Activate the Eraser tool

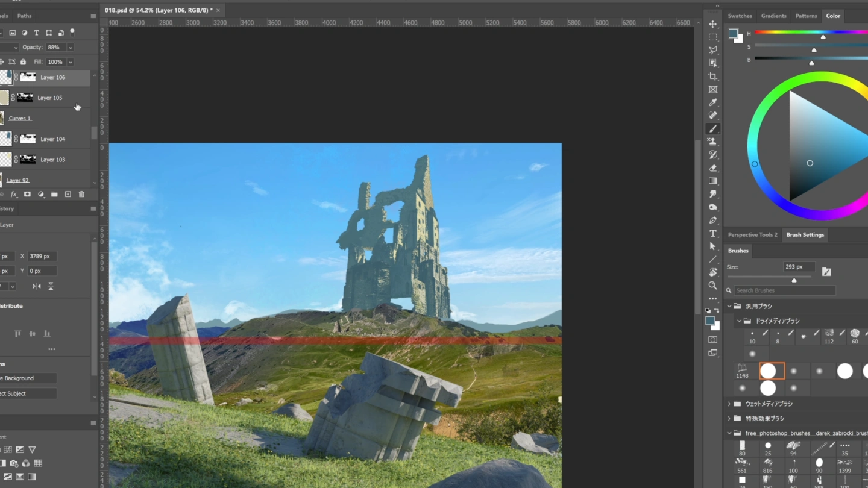(x=713, y=168)
